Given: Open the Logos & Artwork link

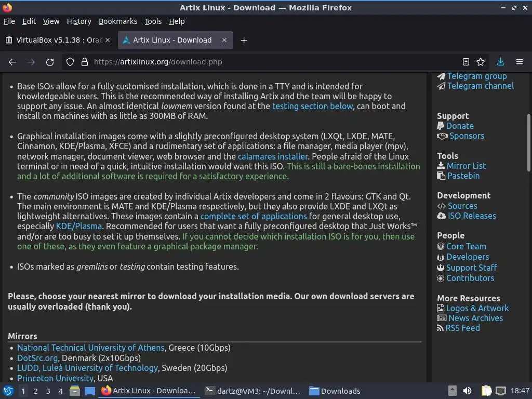Looking at the screenshot, I should (x=477, y=308).
